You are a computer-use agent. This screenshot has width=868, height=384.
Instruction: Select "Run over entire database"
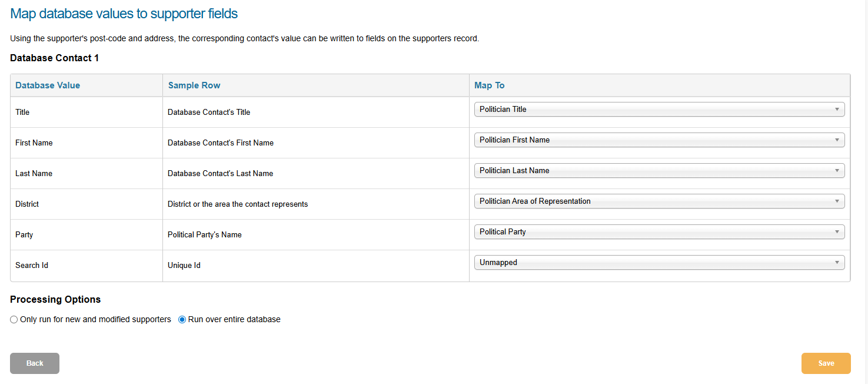181,319
